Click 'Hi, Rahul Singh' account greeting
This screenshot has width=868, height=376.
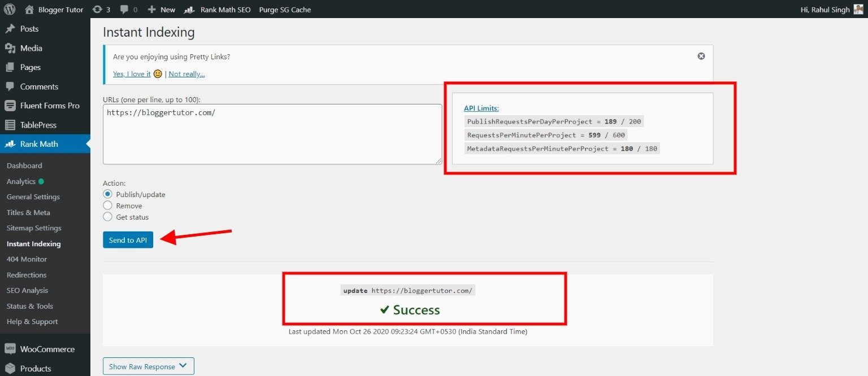point(825,10)
